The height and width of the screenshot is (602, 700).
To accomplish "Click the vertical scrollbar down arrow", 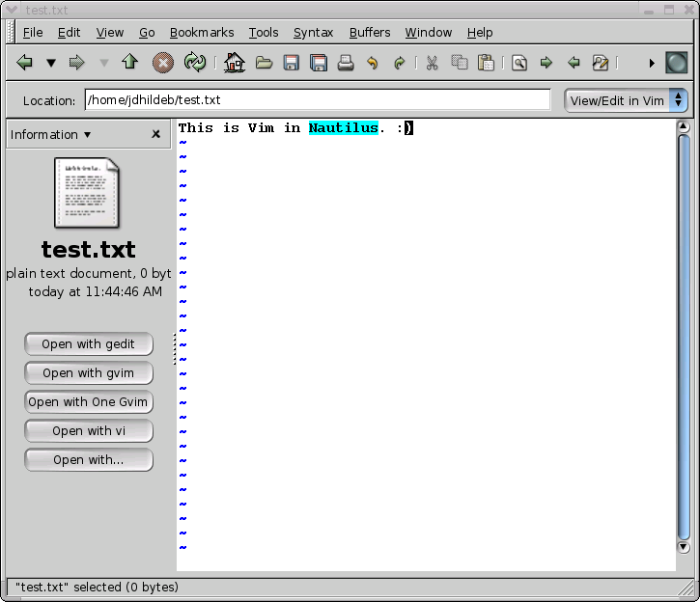I will 683,547.
